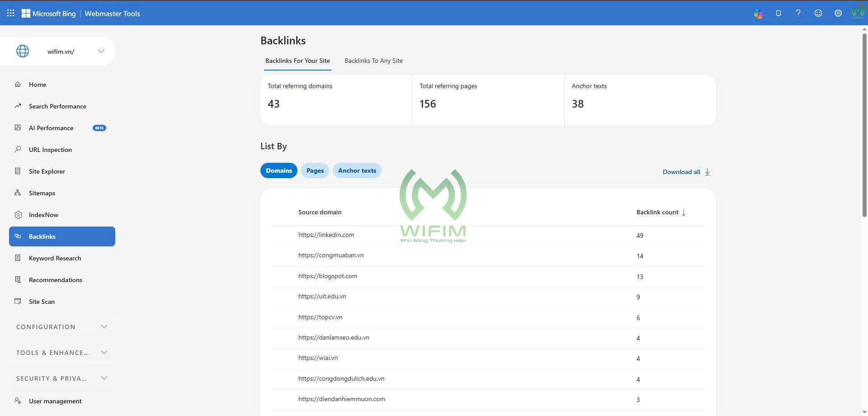Click the Search Performance trend icon
Viewport: 868px width, 416px height.
18,106
